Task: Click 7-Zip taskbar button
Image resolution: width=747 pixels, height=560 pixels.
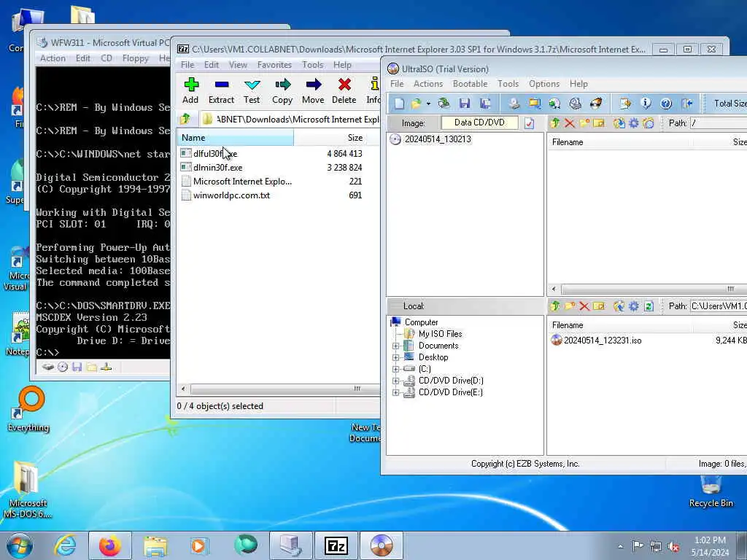Action: click(x=336, y=545)
